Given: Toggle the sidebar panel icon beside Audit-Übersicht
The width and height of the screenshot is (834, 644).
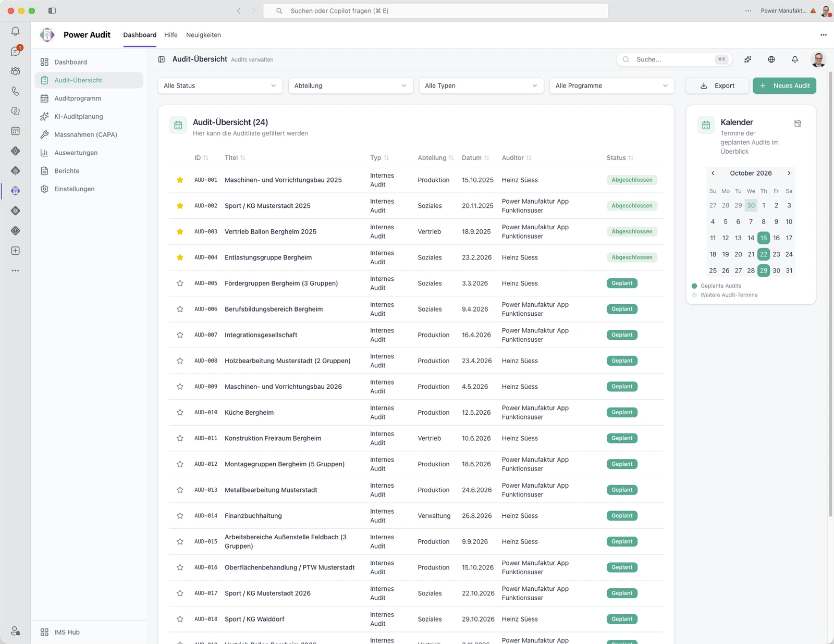Looking at the screenshot, I should [162, 59].
